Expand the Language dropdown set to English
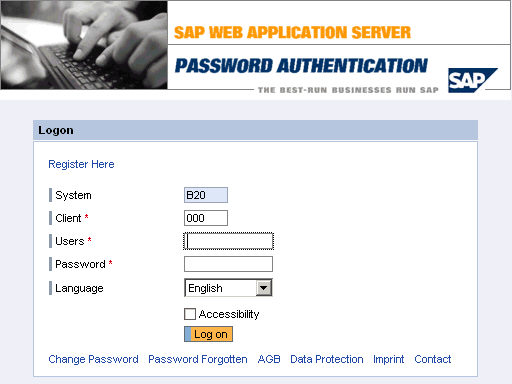Screen dimensions: 512x384 (x=228, y=288)
